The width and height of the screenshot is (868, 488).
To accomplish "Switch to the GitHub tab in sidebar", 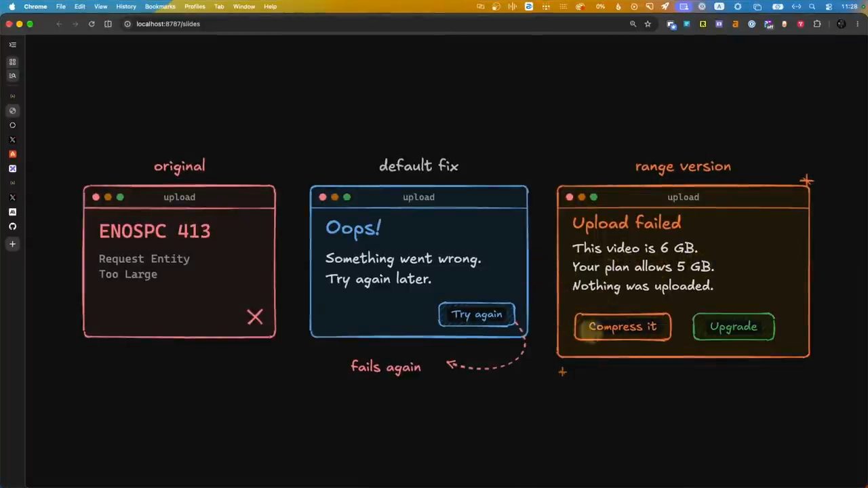I will [12, 226].
